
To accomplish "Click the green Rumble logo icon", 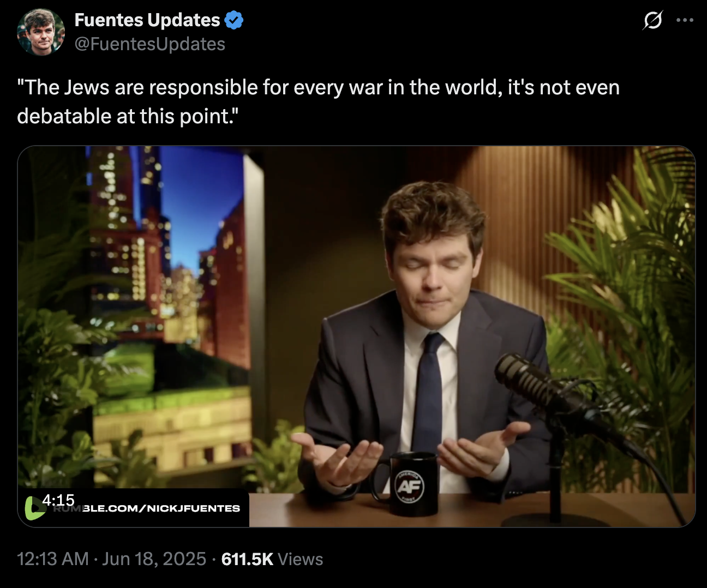I will click(34, 508).
